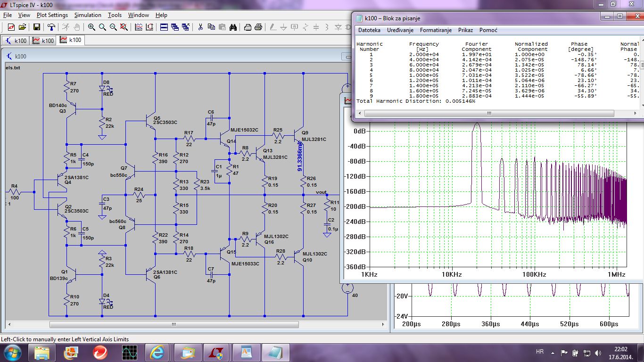The image size is (644, 362).
Task: Select the draw wire pencil tool
Action: [x=272, y=27]
